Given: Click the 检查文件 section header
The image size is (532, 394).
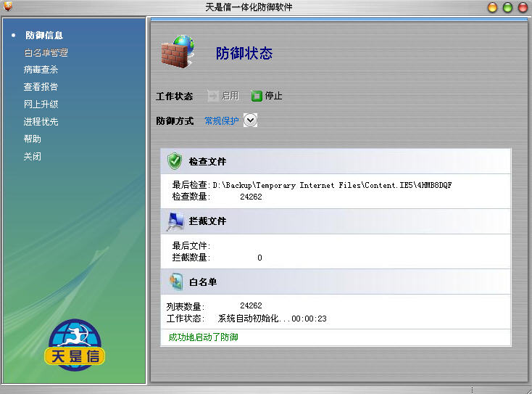Looking at the screenshot, I should (336, 161).
